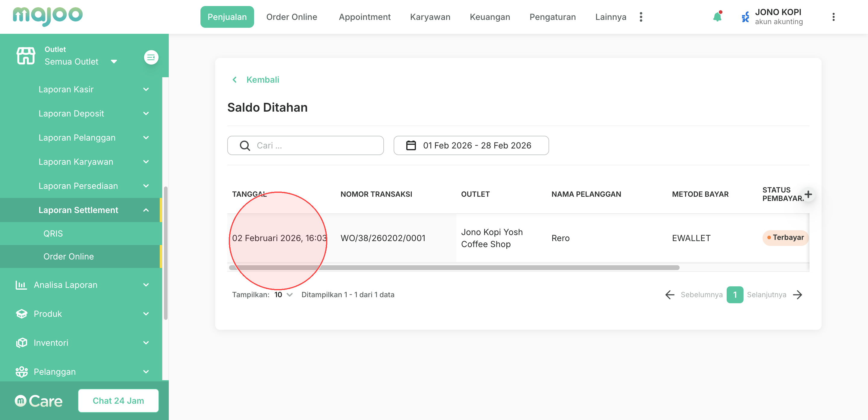The width and height of the screenshot is (868, 420).
Task: Select QRIS under Laporan Settlement
Action: coord(53,234)
